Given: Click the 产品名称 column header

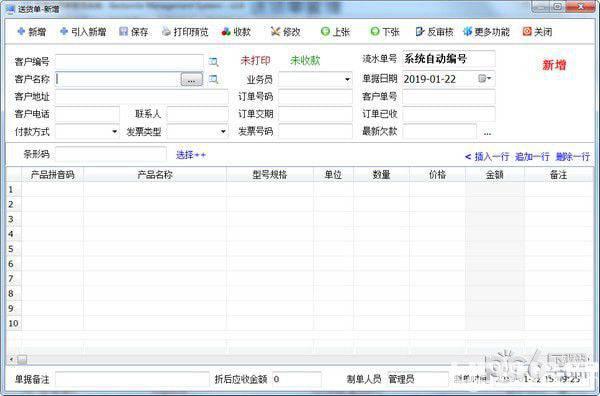Looking at the screenshot, I should click(x=155, y=175).
